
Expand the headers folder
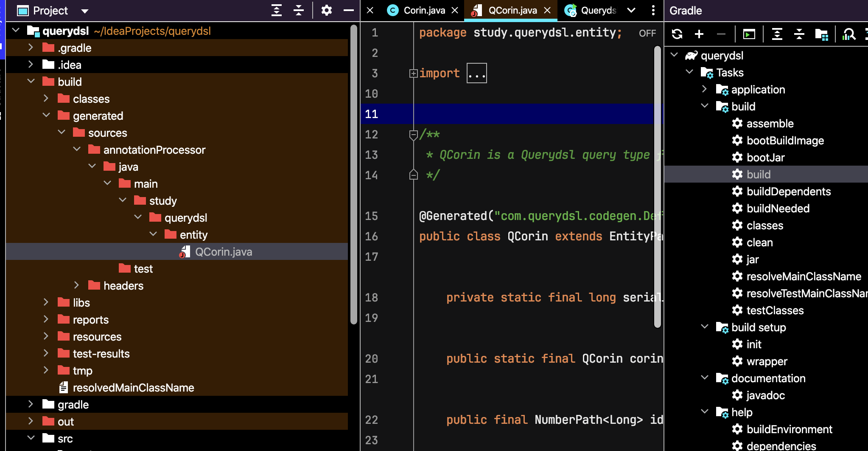click(77, 285)
